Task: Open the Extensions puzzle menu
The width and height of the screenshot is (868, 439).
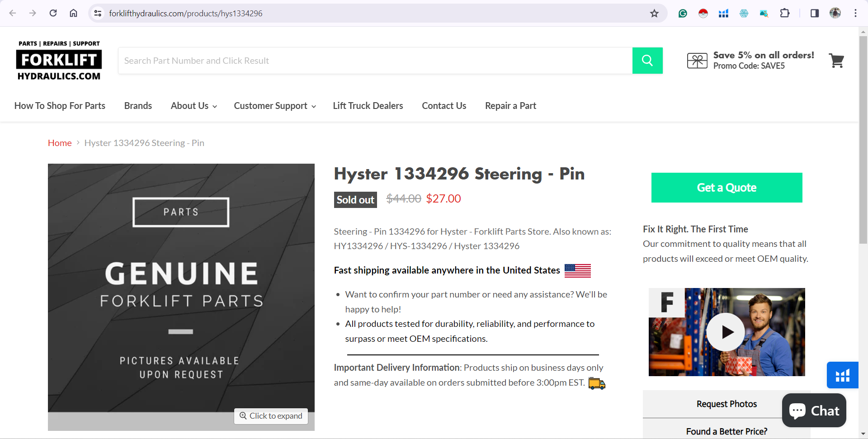Action: click(x=785, y=13)
